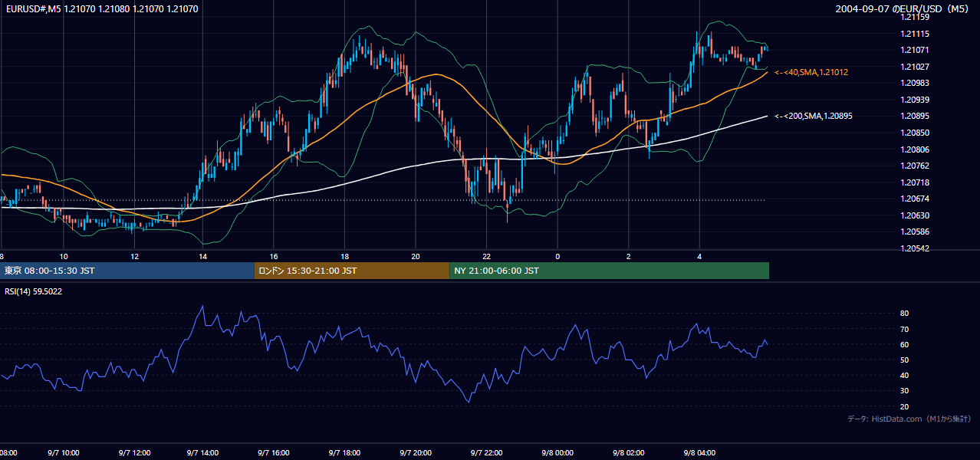Click the 200 SMA label beside the white line
The width and height of the screenshot is (980, 460).
[x=814, y=116]
